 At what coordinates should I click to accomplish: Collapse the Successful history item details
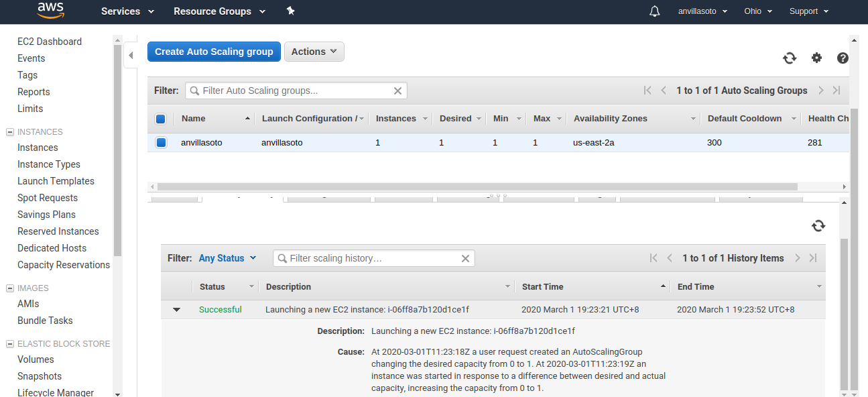click(177, 310)
